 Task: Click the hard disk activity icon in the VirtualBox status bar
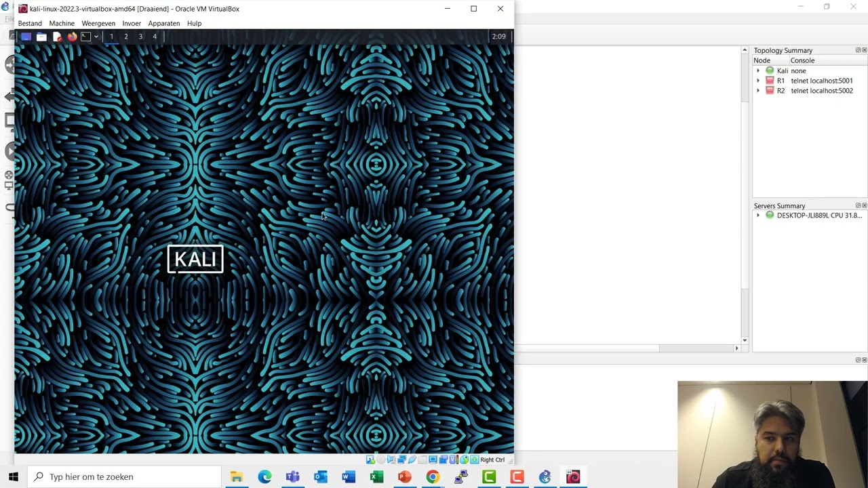[x=370, y=460]
